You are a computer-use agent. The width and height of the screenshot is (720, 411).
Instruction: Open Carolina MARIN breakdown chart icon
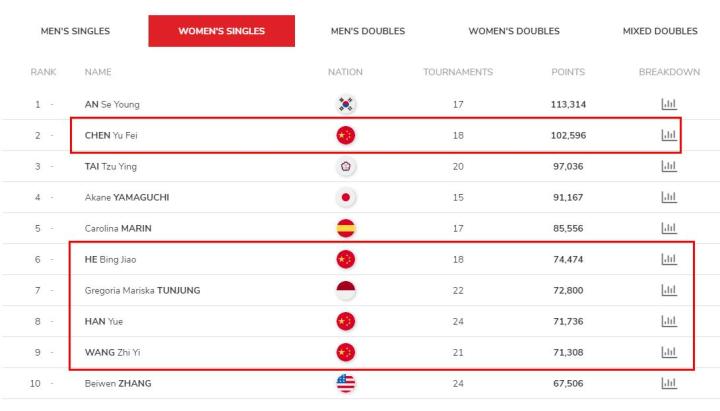669,228
